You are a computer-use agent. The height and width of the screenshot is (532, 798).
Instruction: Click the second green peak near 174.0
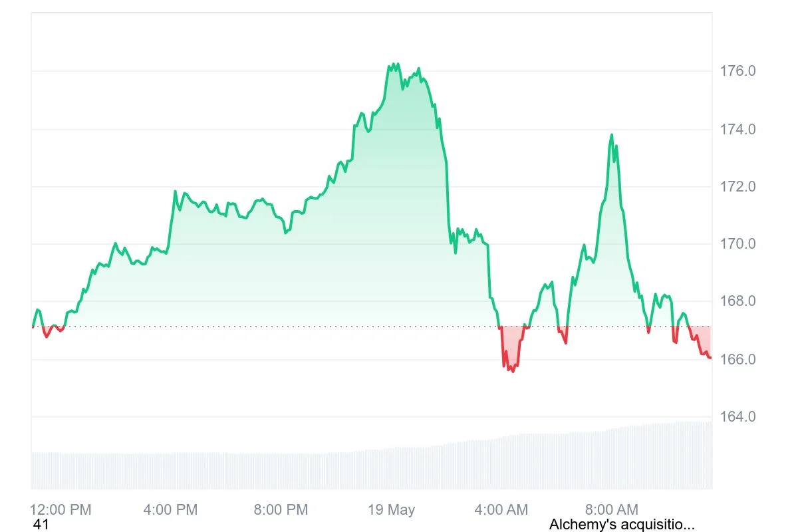point(611,136)
